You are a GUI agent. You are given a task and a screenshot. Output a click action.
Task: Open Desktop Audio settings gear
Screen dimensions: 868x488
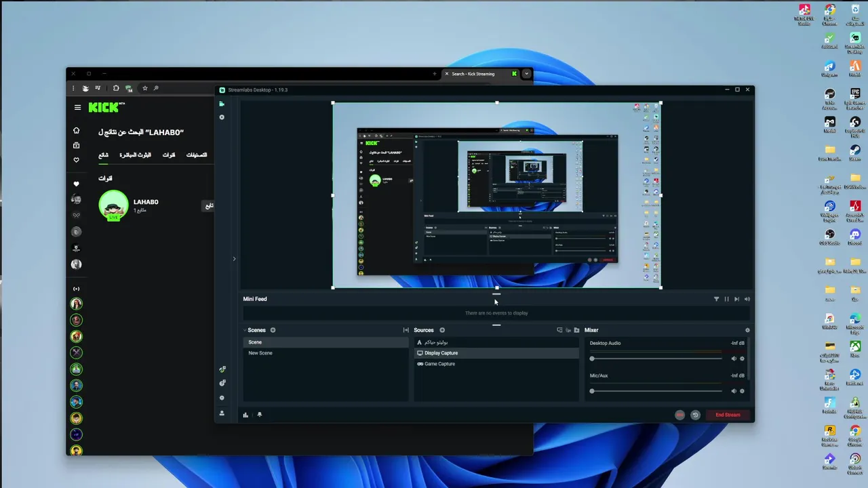tap(742, 359)
